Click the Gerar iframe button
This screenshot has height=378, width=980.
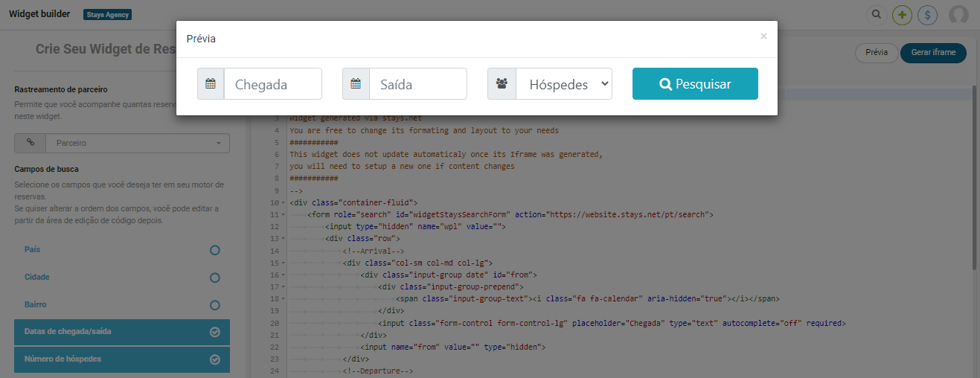[x=933, y=53]
